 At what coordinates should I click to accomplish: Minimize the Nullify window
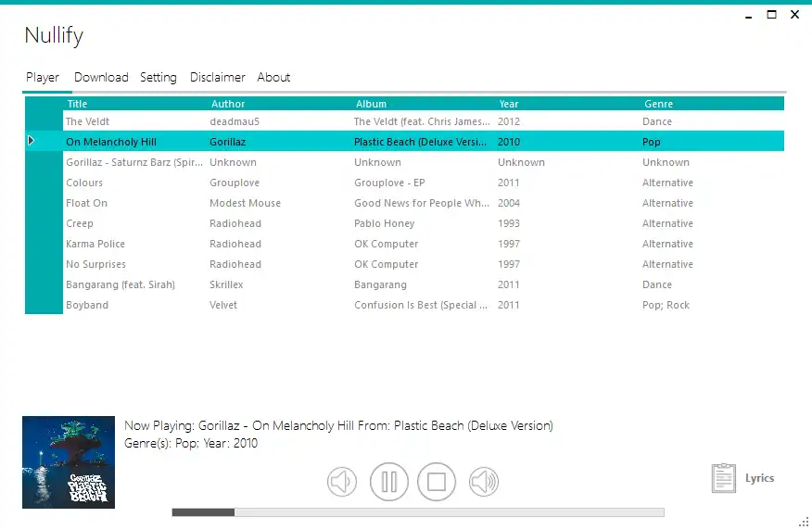(748, 16)
